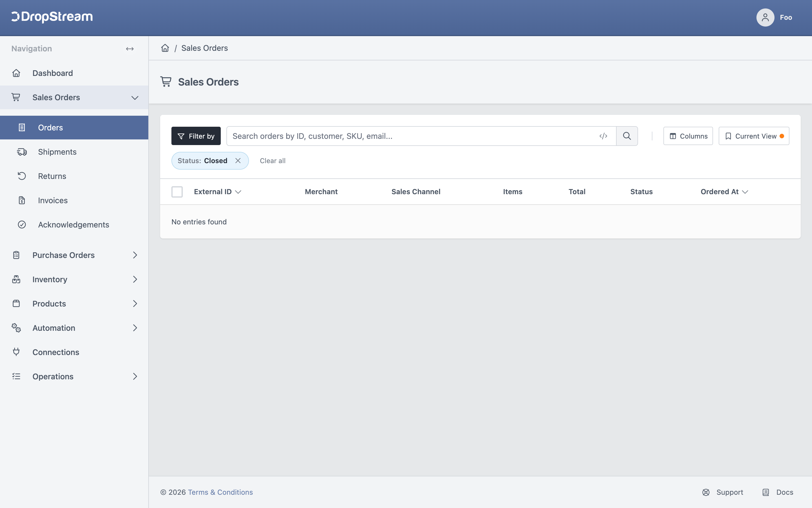Expand the Purchase Orders submenu chevron
The image size is (812, 508).
(x=135, y=255)
